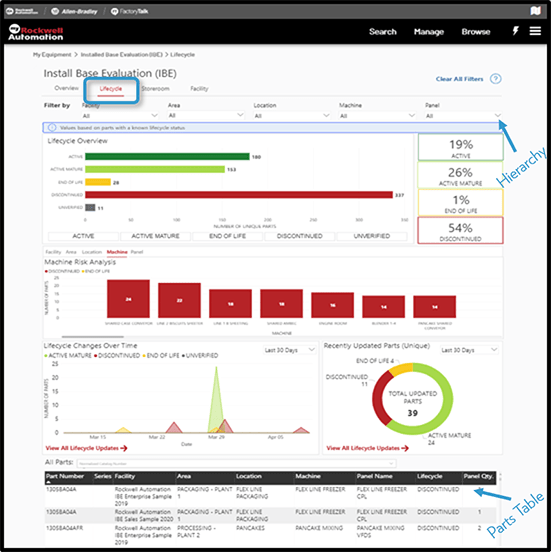Go to Installed Base Evaluation breadcrumb
The height and width of the screenshot is (552, 551).
[121, 55]
